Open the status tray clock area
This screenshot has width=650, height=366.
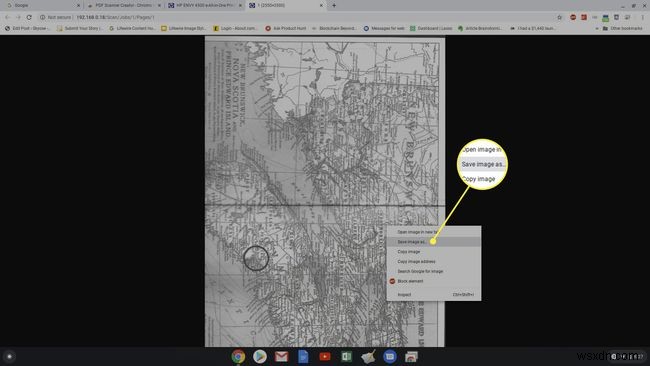[x=627, y=356]
